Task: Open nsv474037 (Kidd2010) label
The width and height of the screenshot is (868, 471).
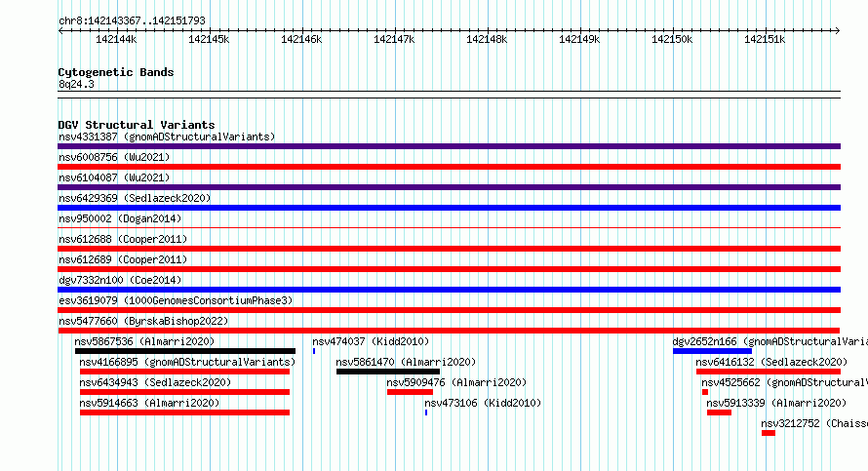Action: 371,341
